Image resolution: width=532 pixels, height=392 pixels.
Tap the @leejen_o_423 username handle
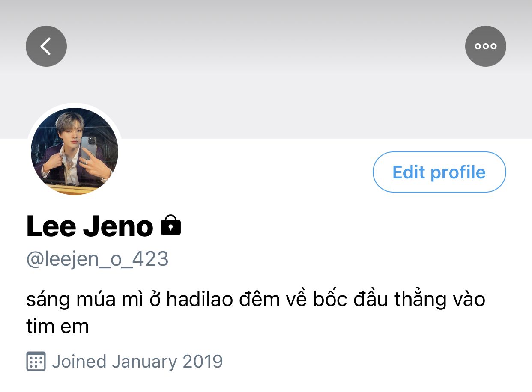98,259
